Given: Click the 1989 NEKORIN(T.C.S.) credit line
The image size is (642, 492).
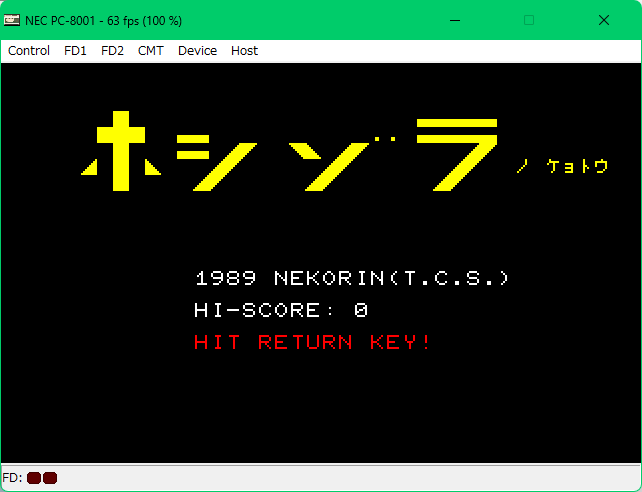Looking at the screenshot, I should 353,278.
